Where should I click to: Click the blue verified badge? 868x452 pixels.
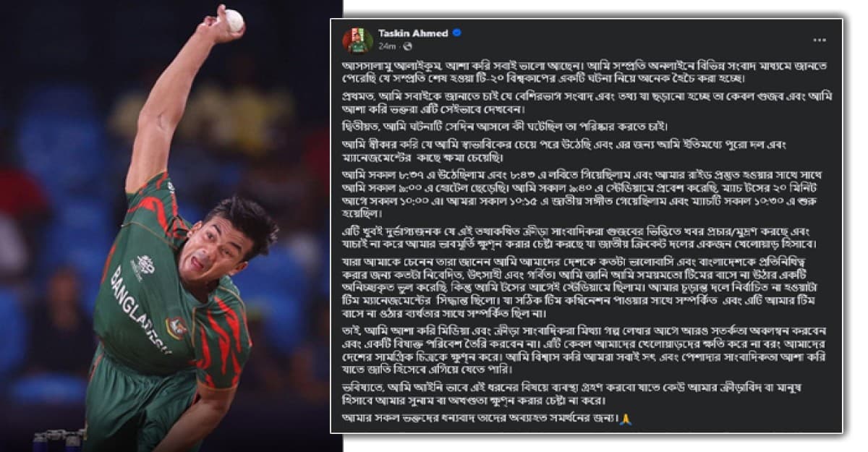coord(457,33)
